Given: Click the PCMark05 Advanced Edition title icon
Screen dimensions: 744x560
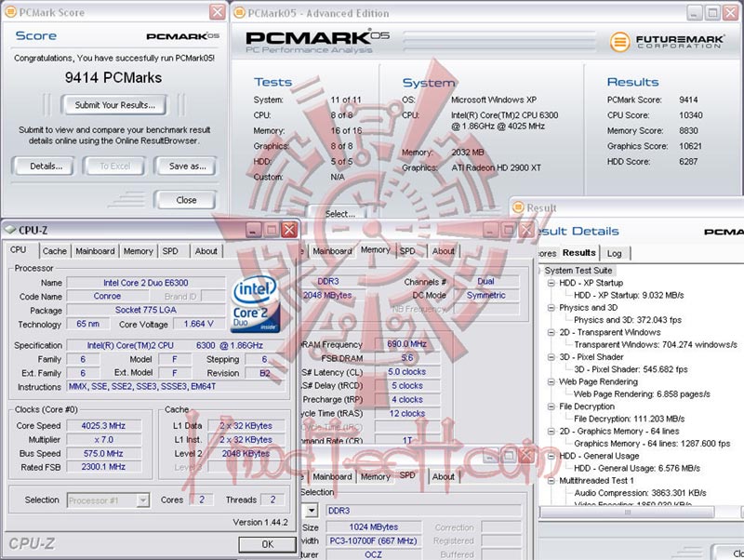Looking at the screenshot, I should (240, 13).
